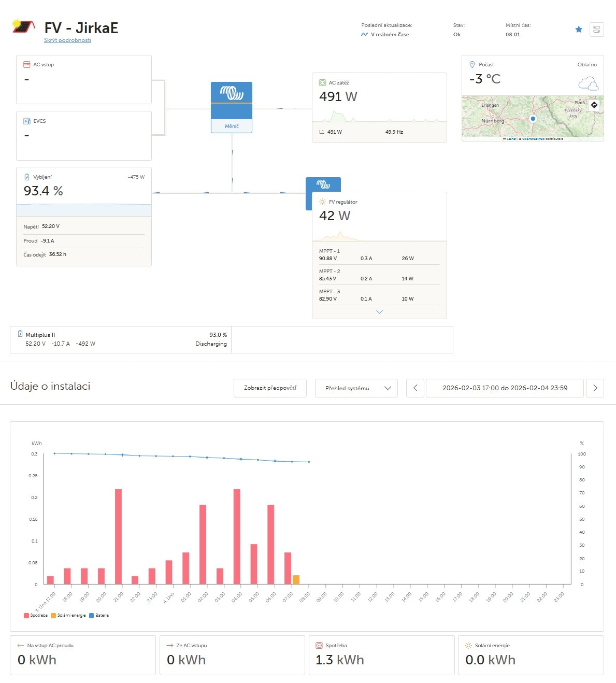This screenshot has width=616, height=683.
Task: Click the map directions diamond icon
Action: 594,105
